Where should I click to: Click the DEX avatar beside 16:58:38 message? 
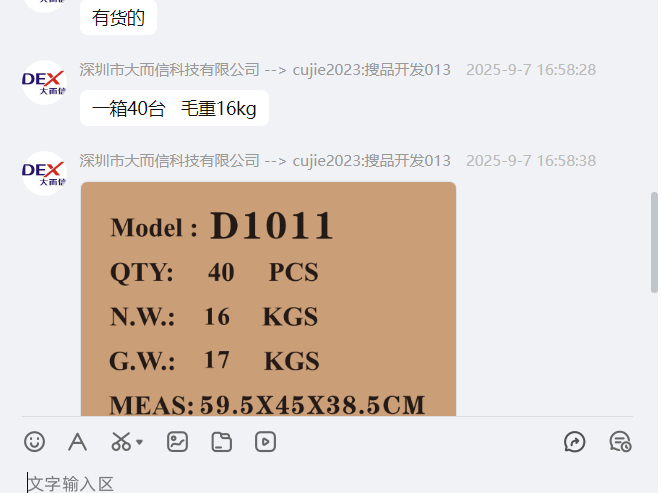point(44,173)
